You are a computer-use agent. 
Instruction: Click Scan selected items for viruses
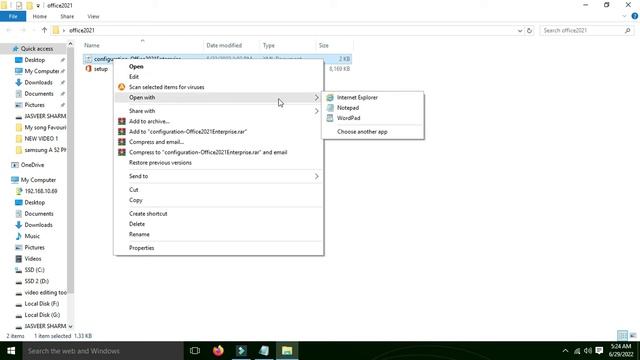coord(167,87)
